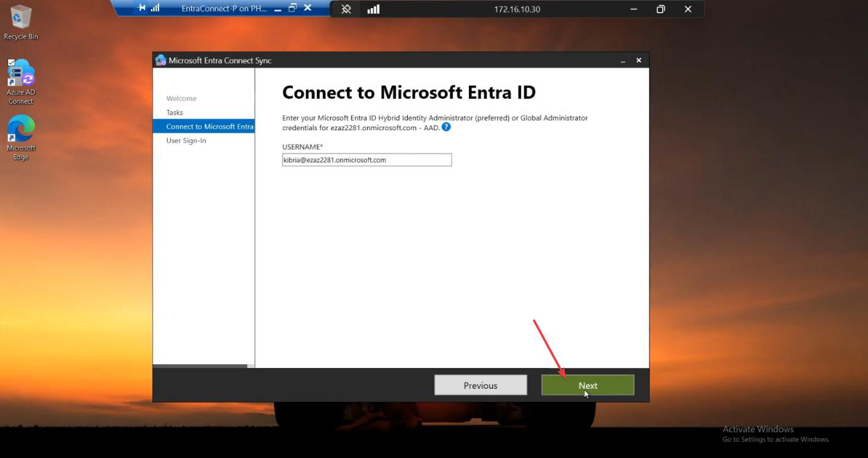Open the Recycle Bin desktop icon
868x458 pixels.
[21, 23]
